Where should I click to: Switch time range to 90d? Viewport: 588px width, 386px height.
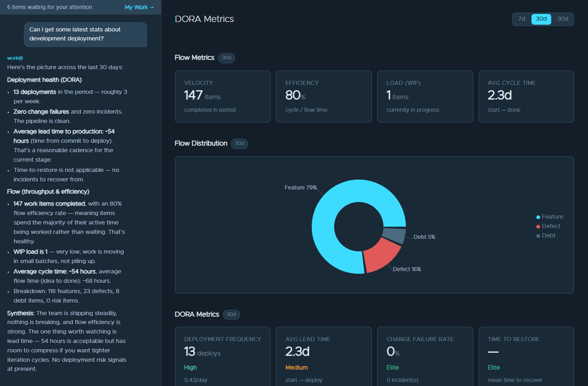562,19
